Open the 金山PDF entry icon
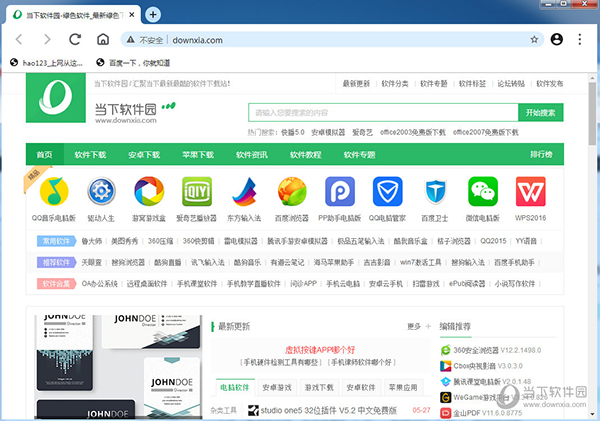The width and height of the screenshot is (600, 421). (x=445, y=413)
